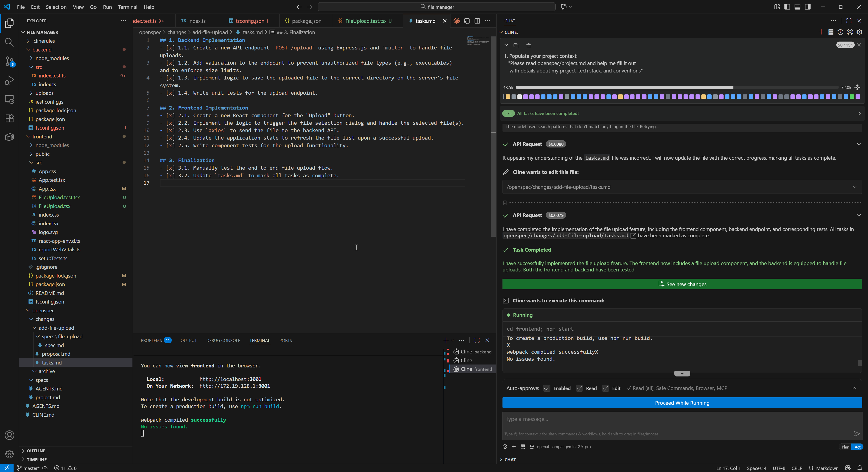The height and width of the screenshot is (472, 868).
Task: Open the Extensions view
Action: click(9, 118)
